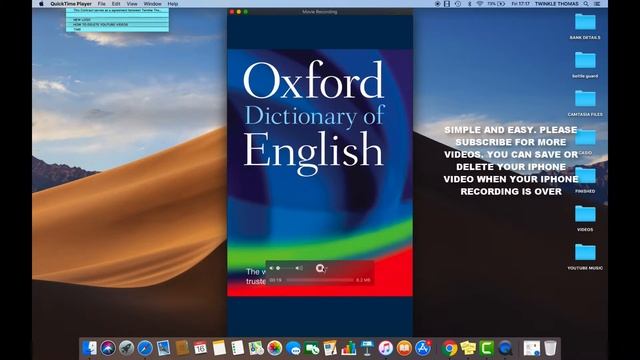Open Pages from the Dock
This screenshot has height=360, width=640.
[x=330, y=348]
